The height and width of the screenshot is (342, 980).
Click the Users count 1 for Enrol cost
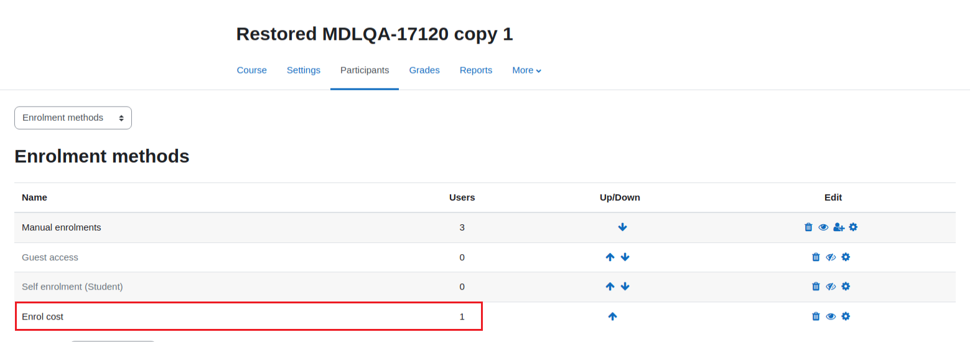tap(462, 316)
